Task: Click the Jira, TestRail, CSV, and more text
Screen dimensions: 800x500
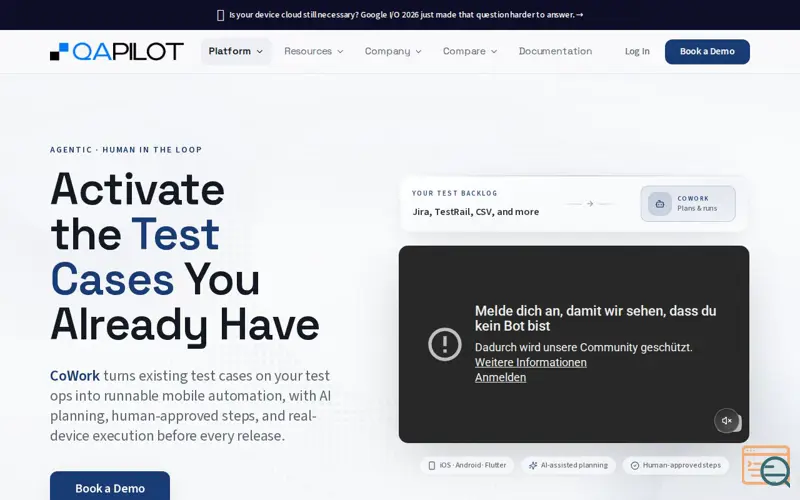Action: [476, 212]
